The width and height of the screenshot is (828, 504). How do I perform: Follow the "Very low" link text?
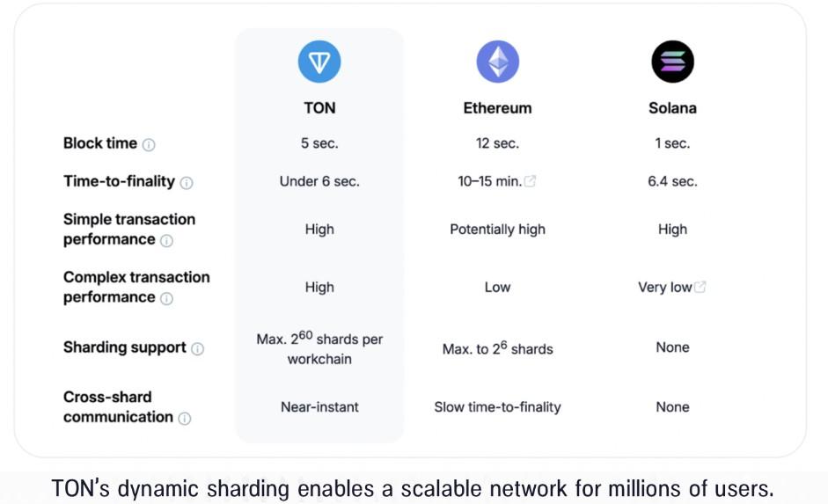click(x=664, y=287)
